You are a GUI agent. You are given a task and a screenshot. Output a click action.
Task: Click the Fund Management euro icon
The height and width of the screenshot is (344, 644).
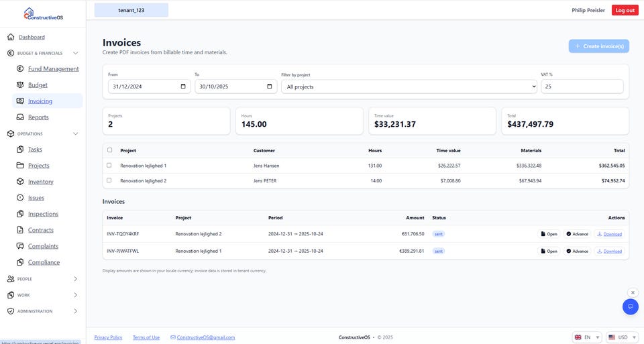[21, 68]
